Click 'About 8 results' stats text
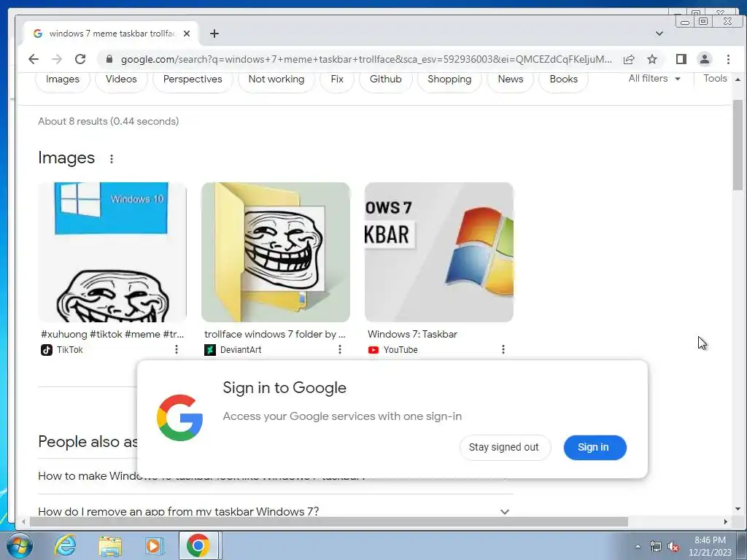This screenshot has width=747, height=560. pos(109,122)
